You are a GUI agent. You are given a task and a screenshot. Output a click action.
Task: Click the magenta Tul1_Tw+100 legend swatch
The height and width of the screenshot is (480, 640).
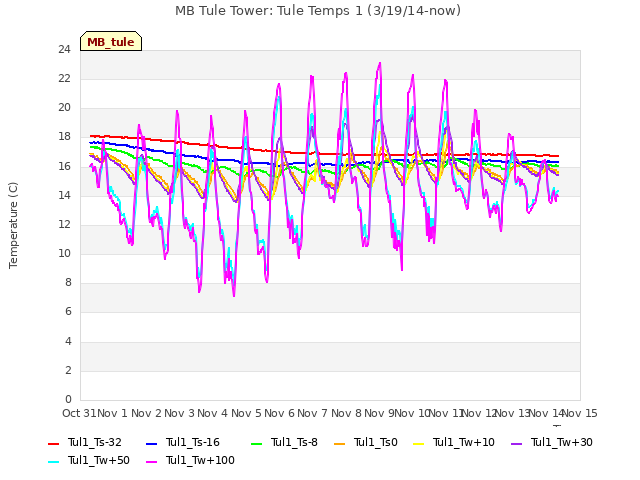click(151, 462)
